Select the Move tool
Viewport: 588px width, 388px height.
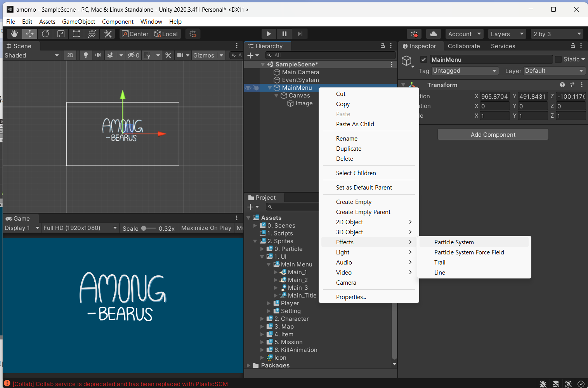pos(30,34)
